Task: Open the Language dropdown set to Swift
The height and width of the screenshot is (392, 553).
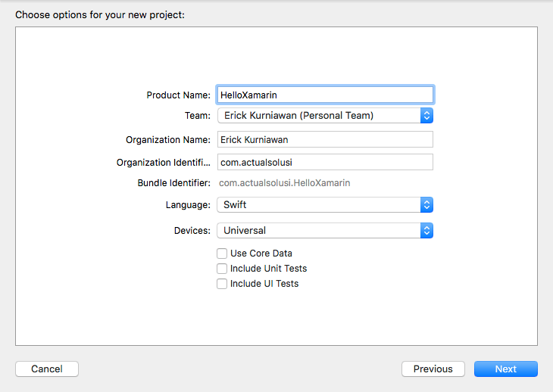Action: (x=318, y=205)
